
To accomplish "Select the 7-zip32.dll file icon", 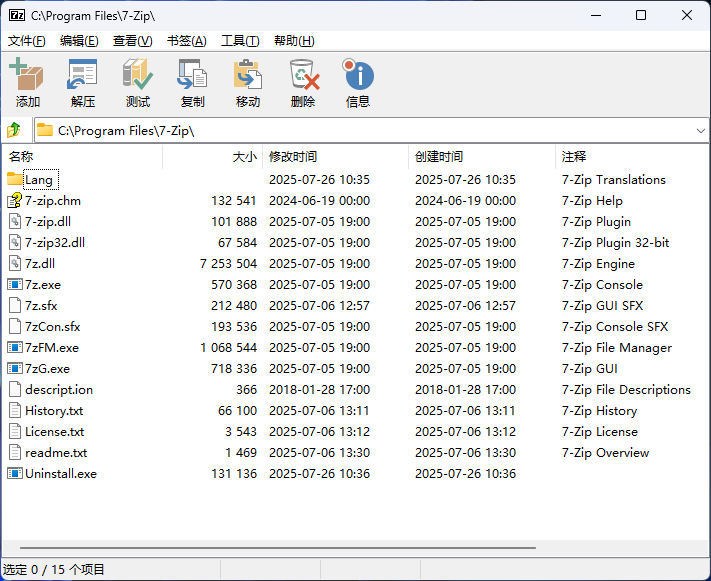I will 15,242.
